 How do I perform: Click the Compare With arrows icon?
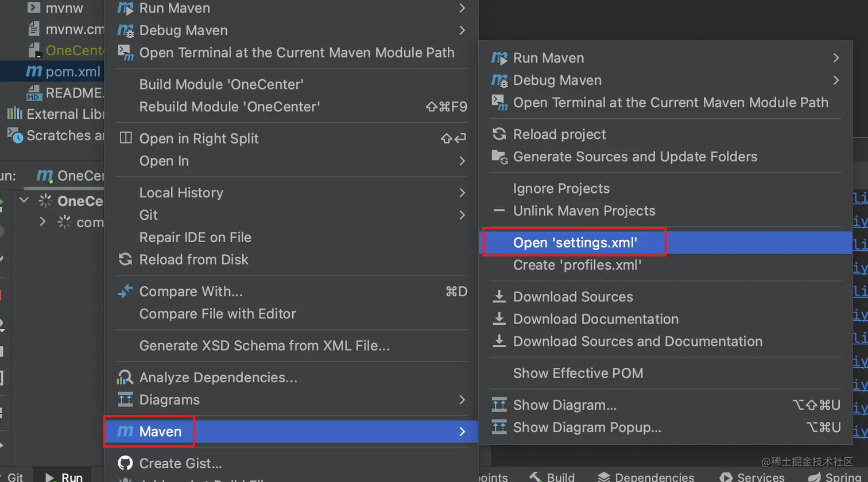tap(125, 291)
